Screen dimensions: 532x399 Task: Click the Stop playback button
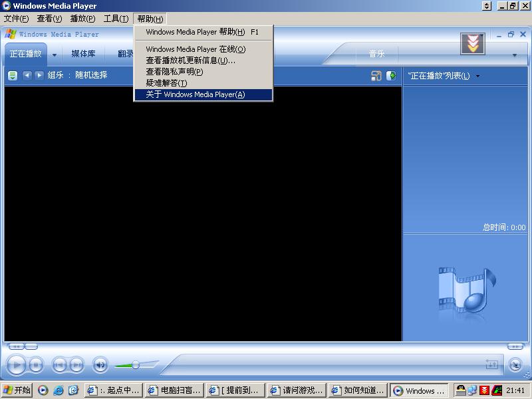[x=36, y=365]
